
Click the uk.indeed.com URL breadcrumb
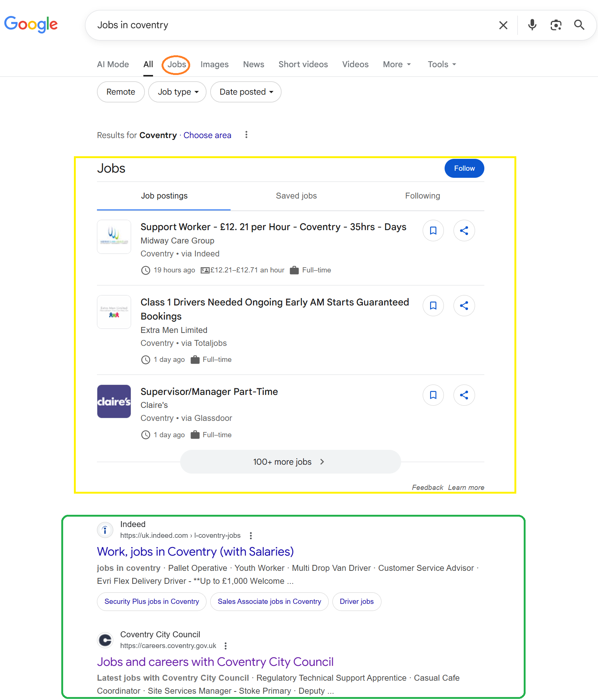tap(180, 536)
